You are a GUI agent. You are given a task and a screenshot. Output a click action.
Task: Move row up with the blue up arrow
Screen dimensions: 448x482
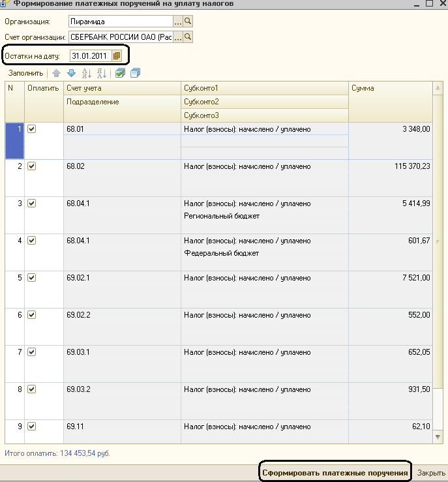(56, 73)
